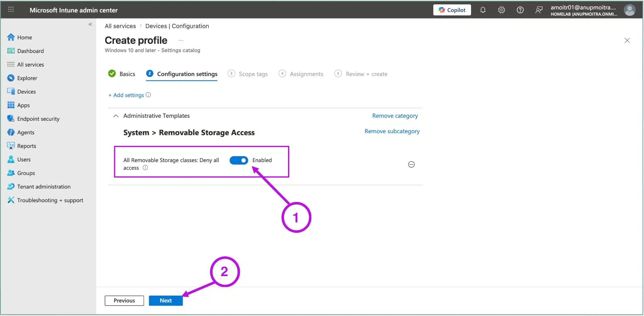Viewport: 644px width, 316px height.
Task: Close the Create profile pane
Action: (x=627, y=40)
